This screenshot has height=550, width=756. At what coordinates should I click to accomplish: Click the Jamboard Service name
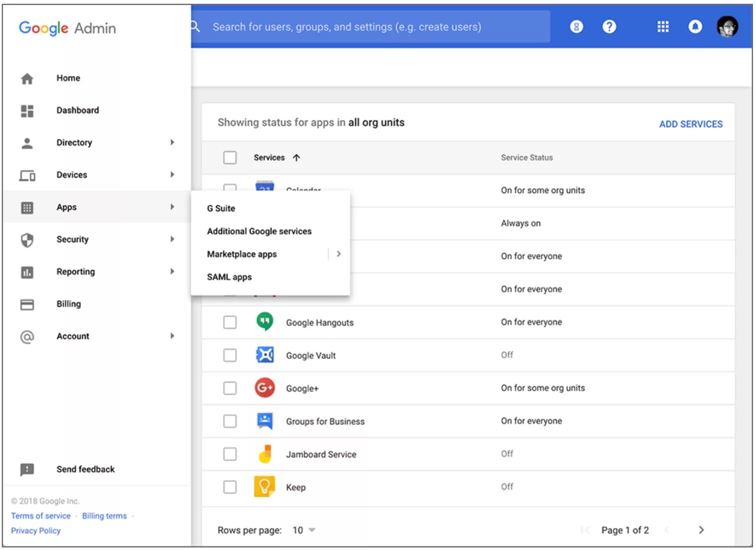pos(321,454)
